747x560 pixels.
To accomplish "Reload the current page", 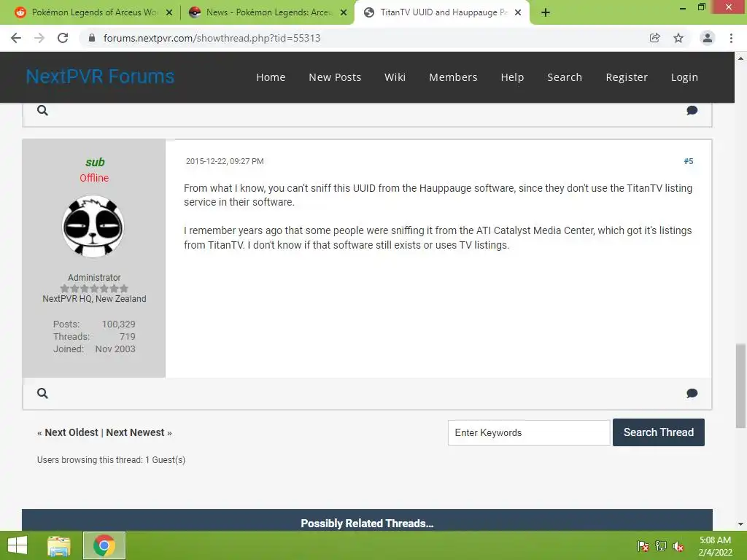I will [63, 38].
